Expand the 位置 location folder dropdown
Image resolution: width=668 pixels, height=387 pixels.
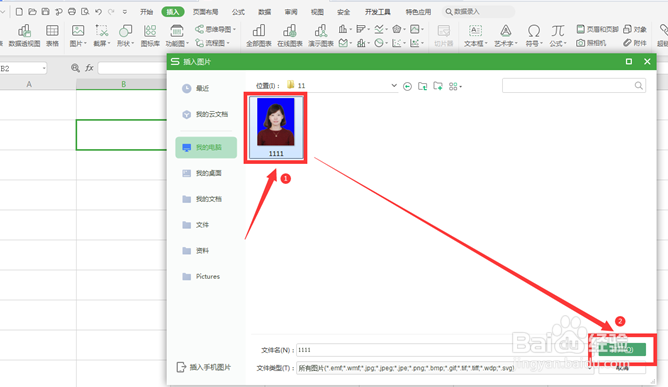(x=394, y=86)
